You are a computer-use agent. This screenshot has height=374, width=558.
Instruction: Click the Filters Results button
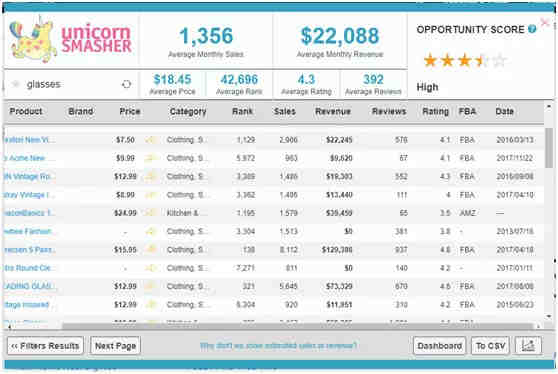tap(45, 346)
